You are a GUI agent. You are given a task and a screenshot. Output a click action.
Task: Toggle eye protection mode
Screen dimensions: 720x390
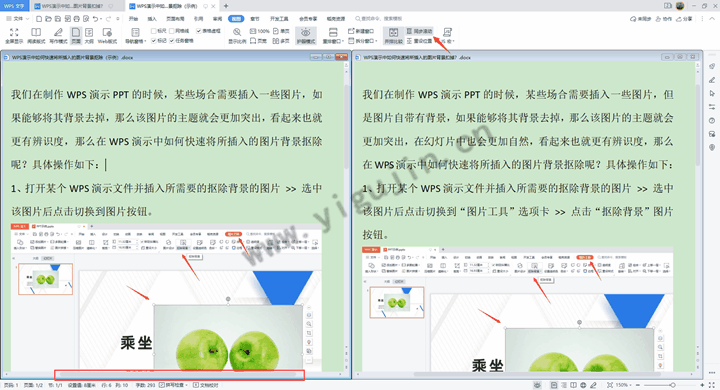(306, 36)
